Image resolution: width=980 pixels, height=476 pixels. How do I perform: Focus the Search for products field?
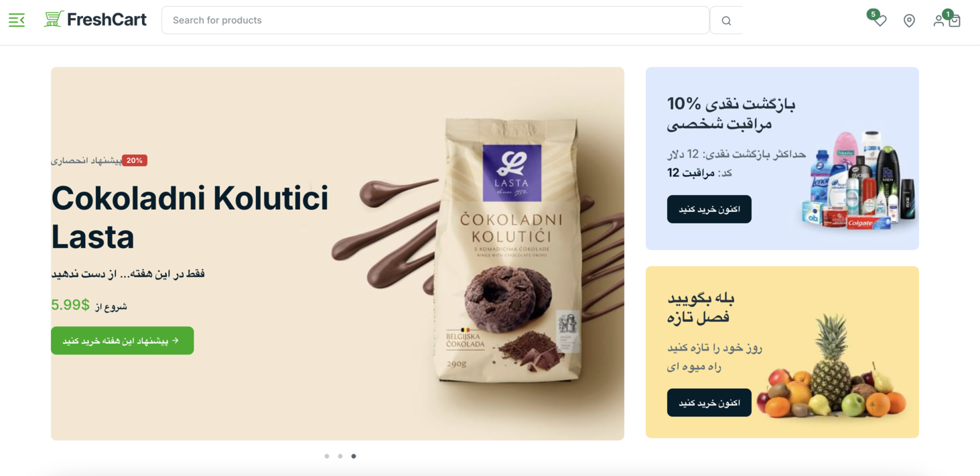435,20
